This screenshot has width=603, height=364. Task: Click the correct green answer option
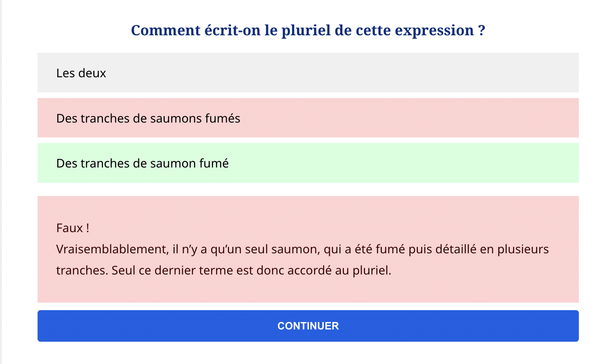308,163
